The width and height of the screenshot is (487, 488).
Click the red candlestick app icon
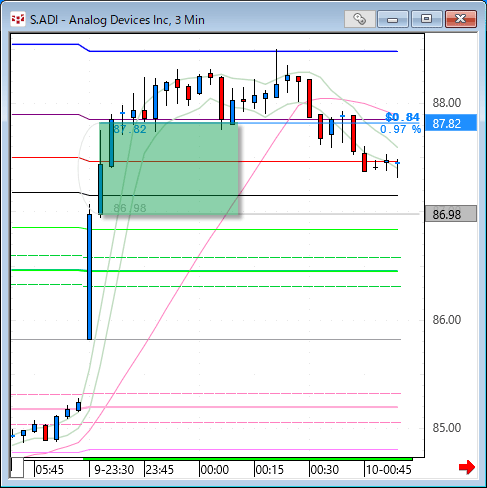pyautogui.click(x=18, y=19)
